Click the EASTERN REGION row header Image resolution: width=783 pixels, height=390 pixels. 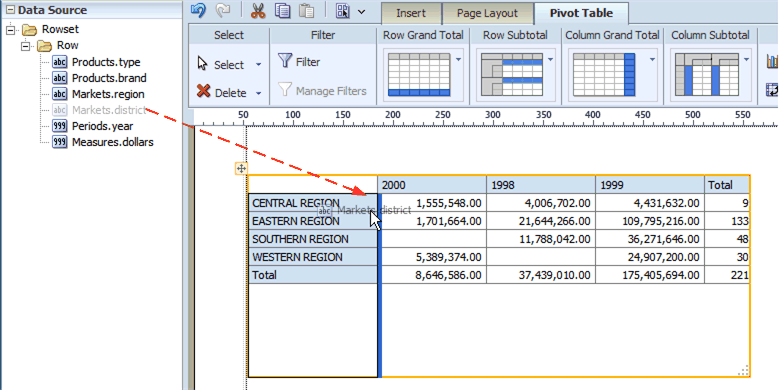pos(313,221)
